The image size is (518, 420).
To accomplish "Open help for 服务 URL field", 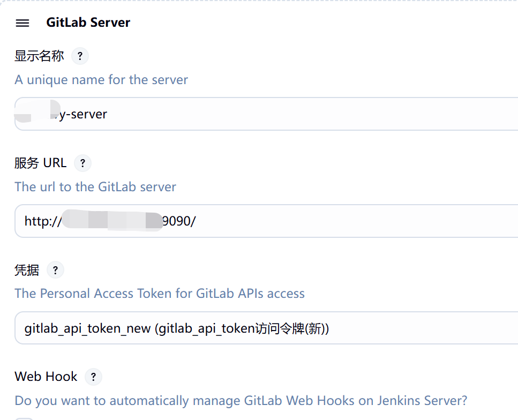I will click(82, 163).
